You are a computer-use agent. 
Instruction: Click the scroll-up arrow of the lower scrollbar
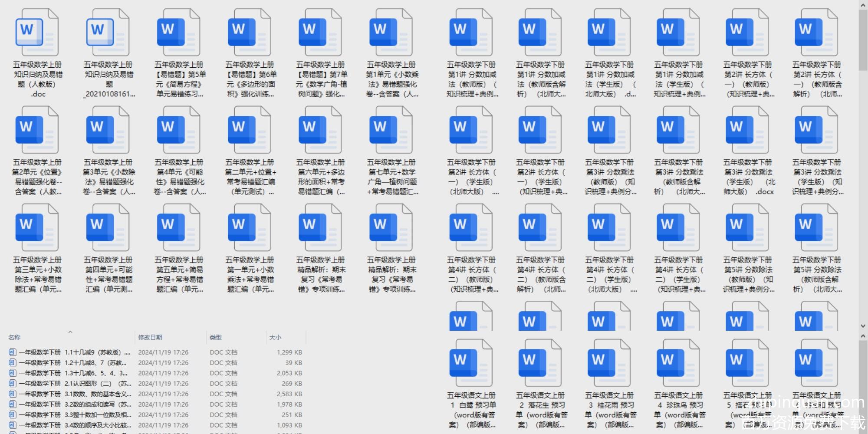863,336
